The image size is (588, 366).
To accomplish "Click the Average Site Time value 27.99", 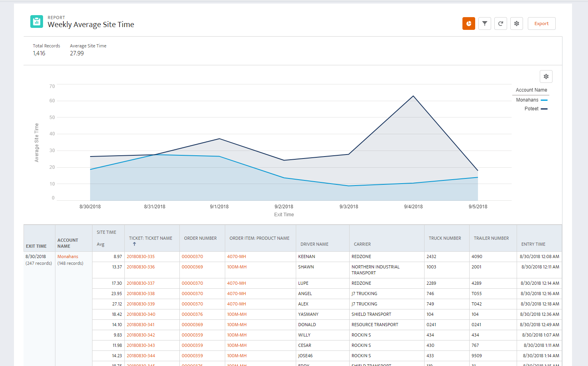I will click(x=77, y=53).
